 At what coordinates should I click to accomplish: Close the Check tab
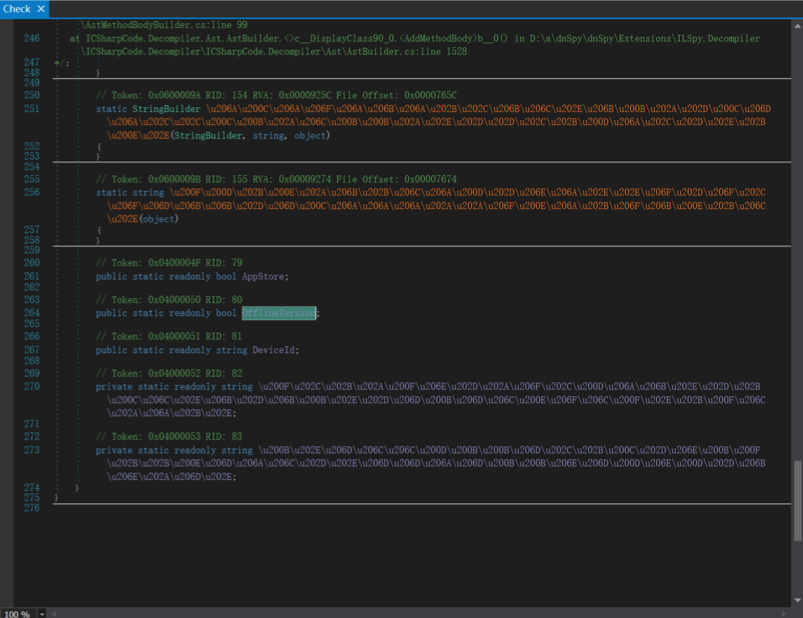click(x=41, y=9)
